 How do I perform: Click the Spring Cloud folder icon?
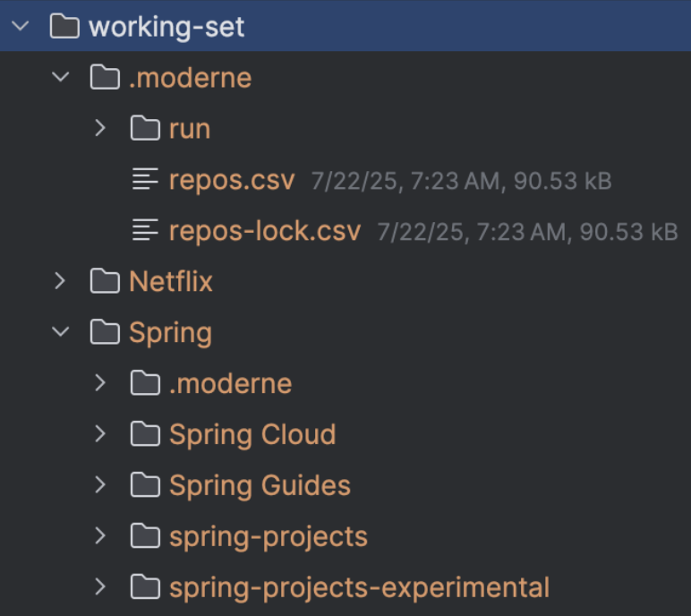pyautogui.click(x=145, y=434)
